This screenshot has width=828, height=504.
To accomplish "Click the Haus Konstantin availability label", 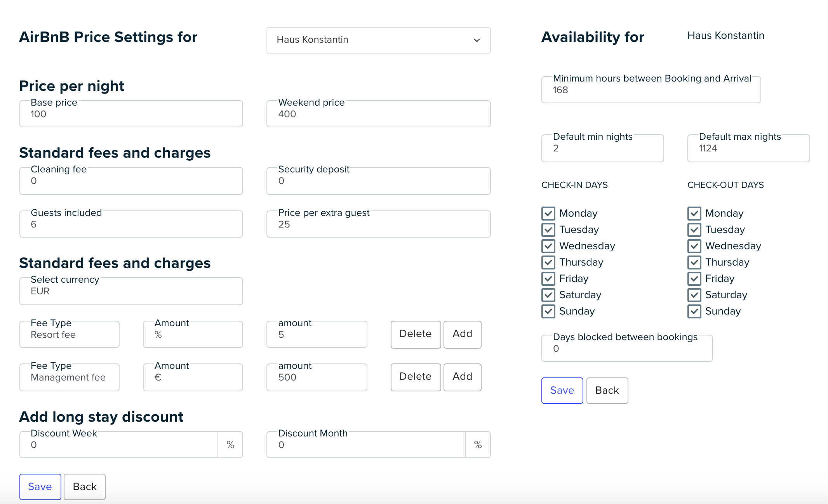I will coord(726,35).
